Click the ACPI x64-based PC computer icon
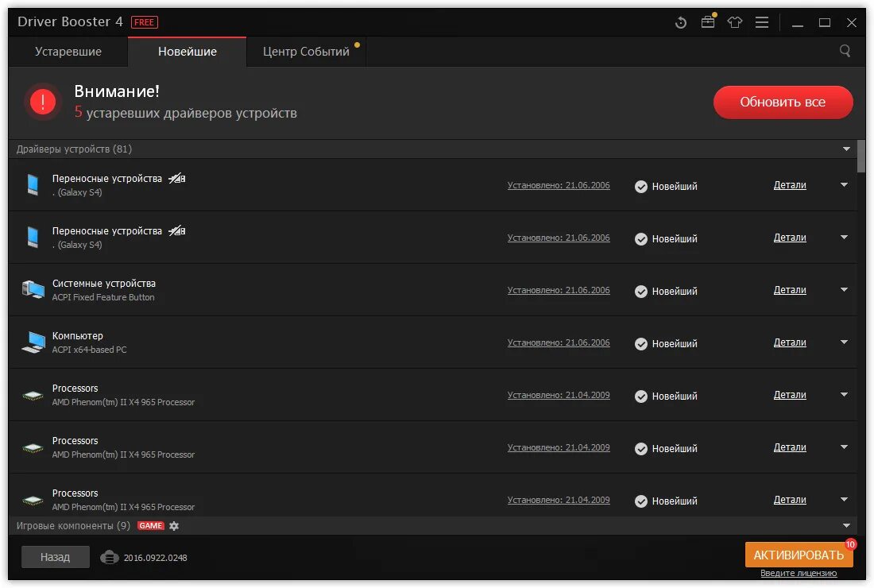The height and width of the screenshot is (588, 874). pyautogui.click(x=33, y=342)
